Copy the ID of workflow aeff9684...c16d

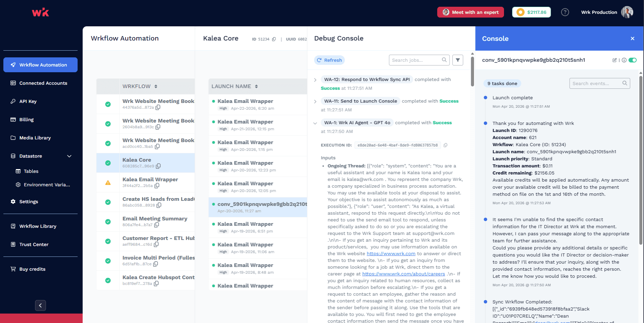point(156,244)
